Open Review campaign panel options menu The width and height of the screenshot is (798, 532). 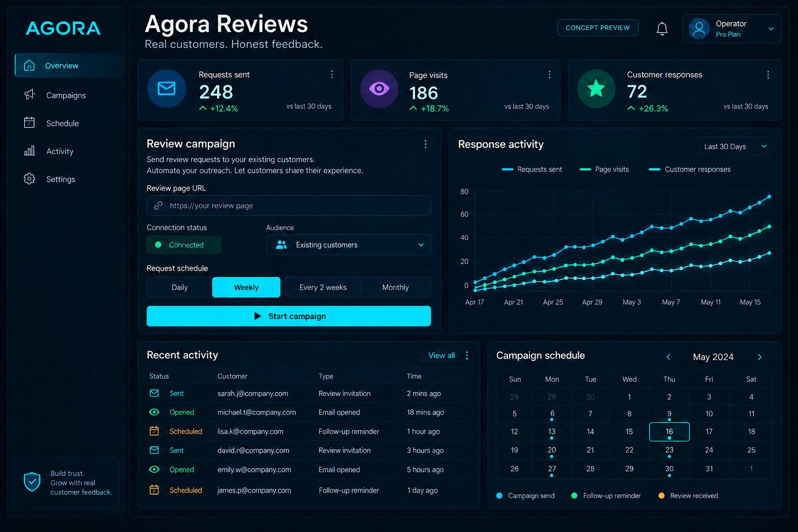click(x=425, y=144)
